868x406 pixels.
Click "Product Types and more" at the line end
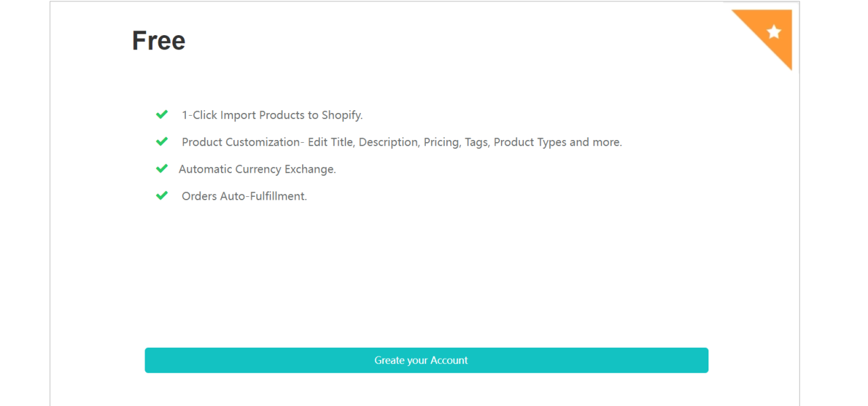tap(558, 142)
